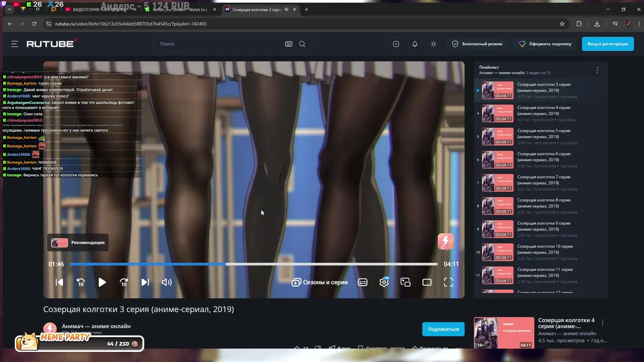Viewport: 644px width, 362px height.
Task: Open Сезоны и серии list
Action: [320, 282]
